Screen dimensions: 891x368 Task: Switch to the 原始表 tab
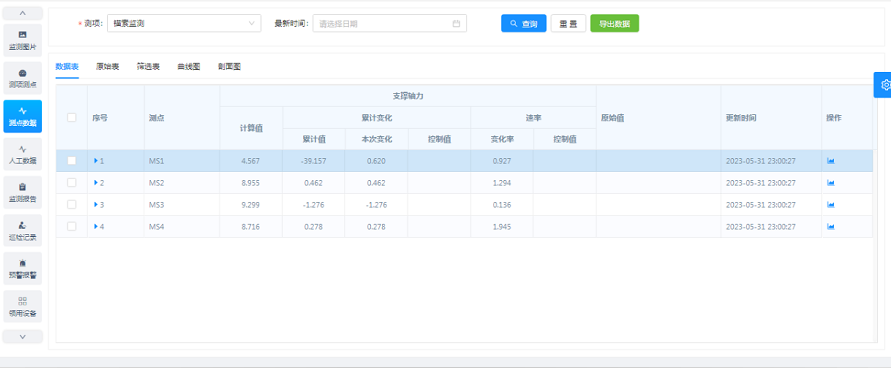pos(107,66)
